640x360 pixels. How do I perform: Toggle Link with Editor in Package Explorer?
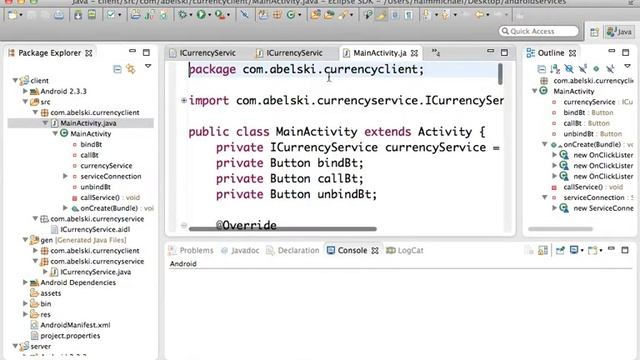[x=131, y=69]
